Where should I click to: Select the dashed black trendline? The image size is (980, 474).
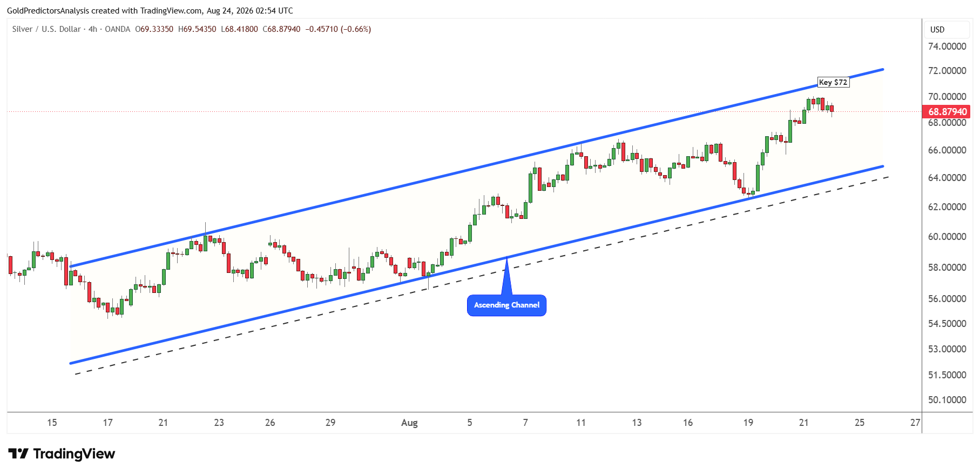(482, 276)
